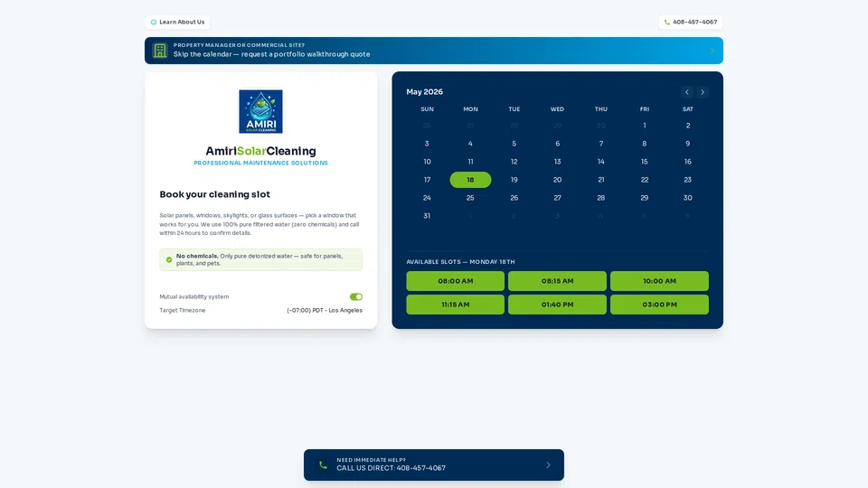Go to the next month in calendar
This screenshot has height=488, width=868.
tap(703, 92)
